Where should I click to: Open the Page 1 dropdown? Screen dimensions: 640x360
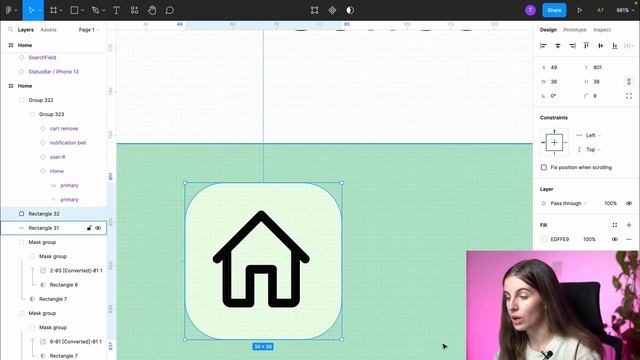tap(89, 30)
